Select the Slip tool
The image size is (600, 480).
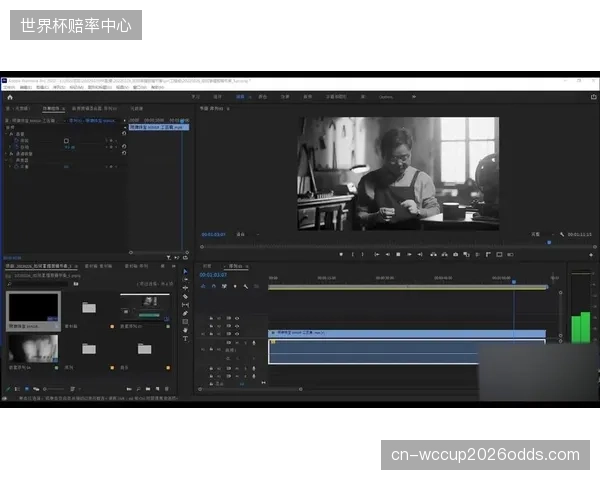186,305
